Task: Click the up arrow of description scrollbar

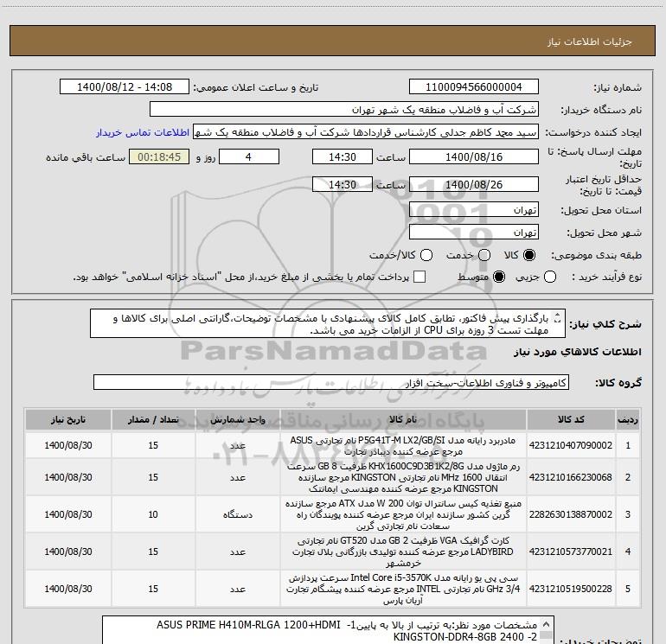Action: click(558, 316)
